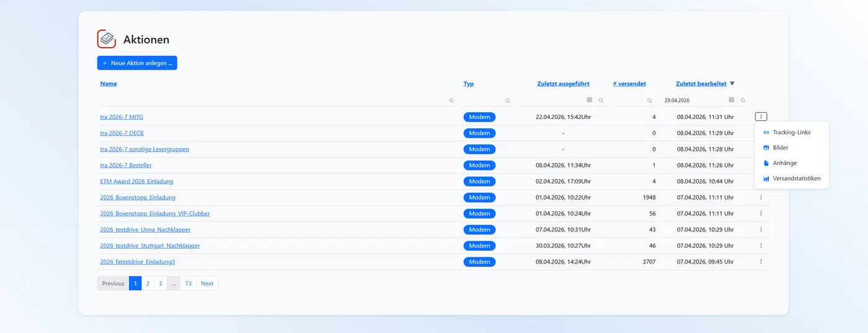Click the date 30.03.2026, 10:27Uhr

(x=563, y=246)
